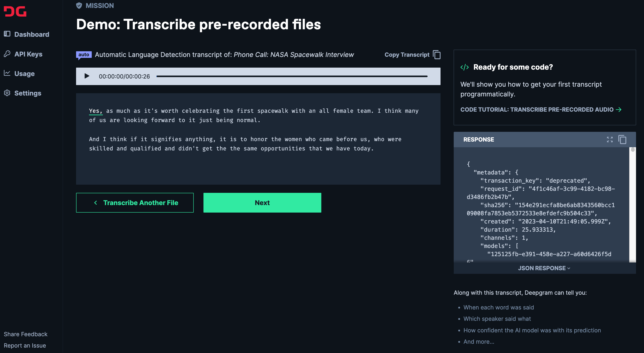Click the Share Feedback link
Viewport: 644px width, 353px height.
25,334
